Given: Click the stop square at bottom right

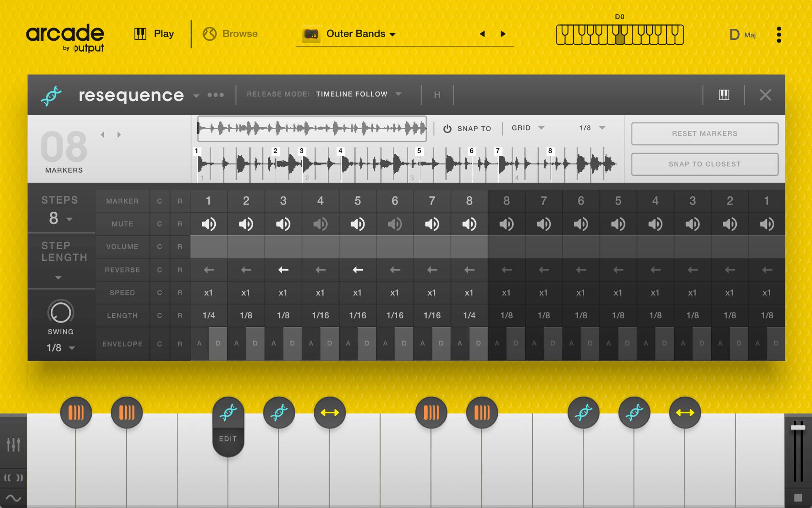Looking at the screenshot, I should coord(798,498).
